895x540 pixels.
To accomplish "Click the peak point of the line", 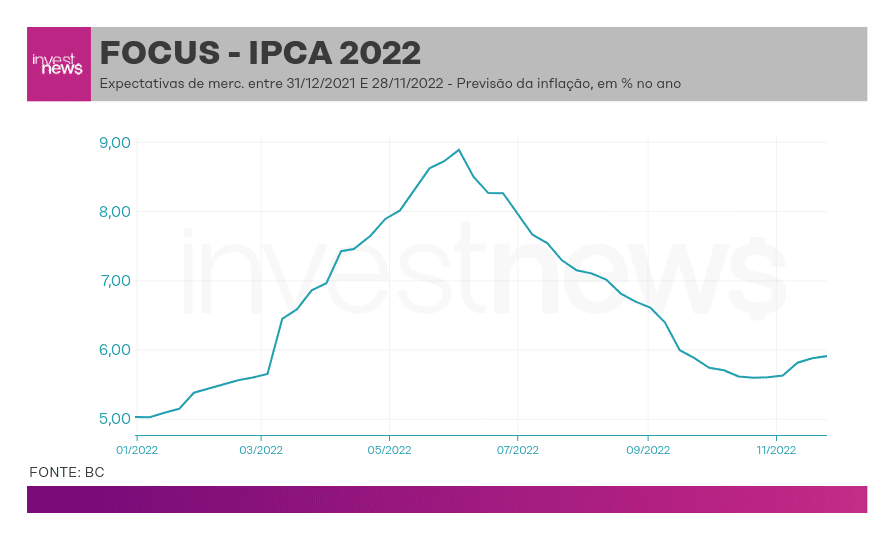I will tap(459, 150).
